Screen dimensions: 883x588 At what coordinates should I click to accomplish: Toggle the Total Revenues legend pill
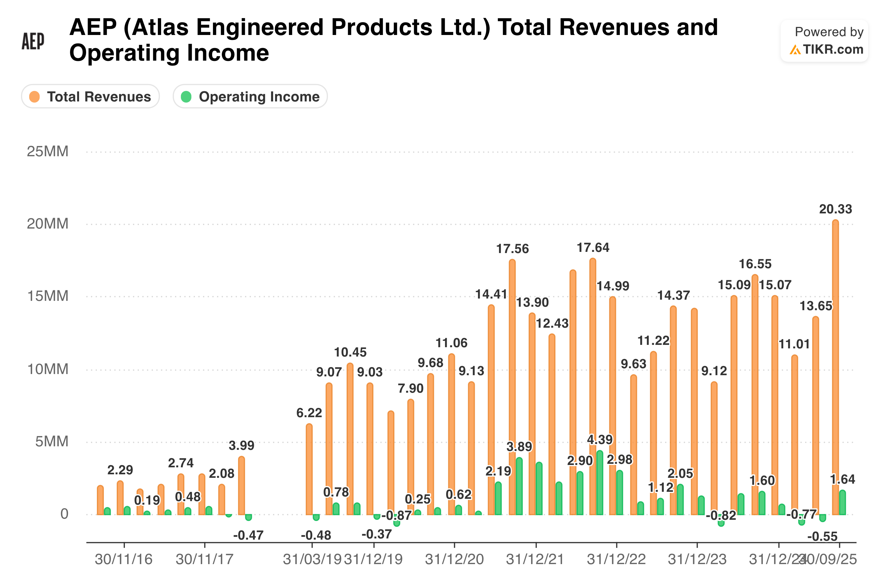(x=90, y=96)
